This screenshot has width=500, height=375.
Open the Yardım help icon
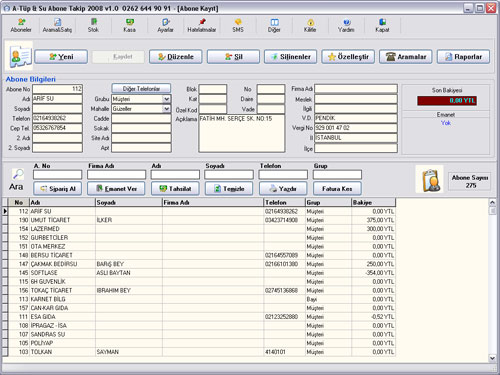(x=346, y=25)
